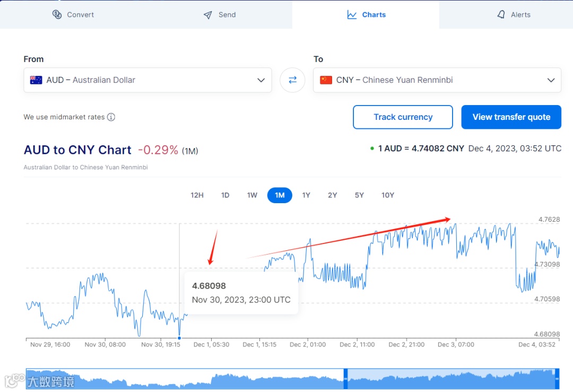Screen dimensions: 573x392
Task: Select the 1W time range
Action: point(252,195)
